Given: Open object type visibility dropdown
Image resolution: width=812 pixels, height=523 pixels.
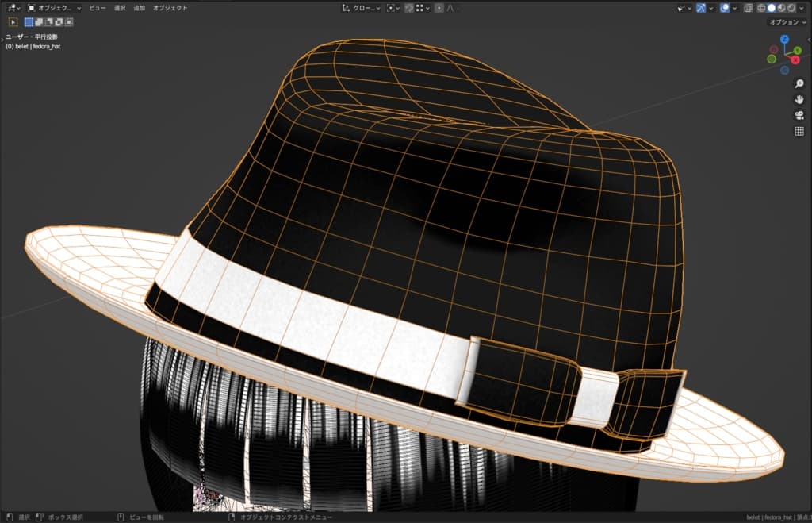Looking at the screenshot, I should 684,8.
